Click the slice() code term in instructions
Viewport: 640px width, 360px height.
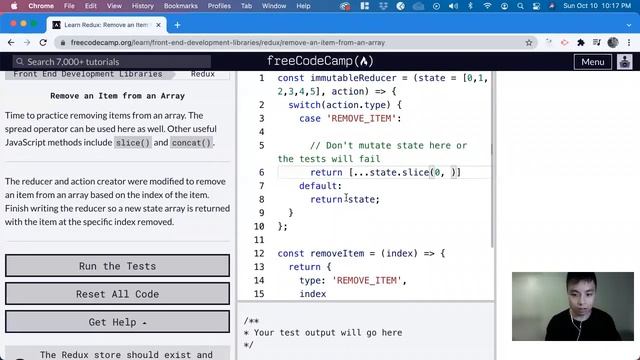tap(133, 142)
